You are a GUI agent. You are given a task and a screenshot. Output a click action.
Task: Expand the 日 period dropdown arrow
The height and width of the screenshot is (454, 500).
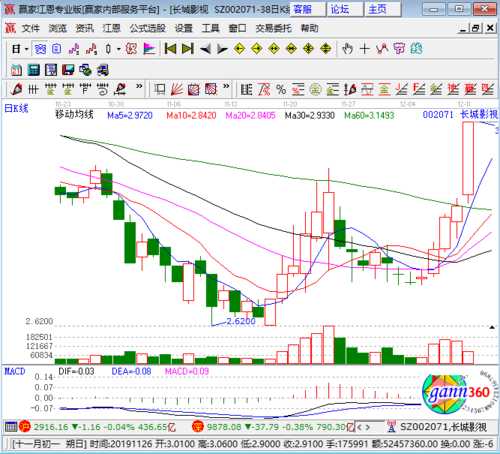(26, 49)
